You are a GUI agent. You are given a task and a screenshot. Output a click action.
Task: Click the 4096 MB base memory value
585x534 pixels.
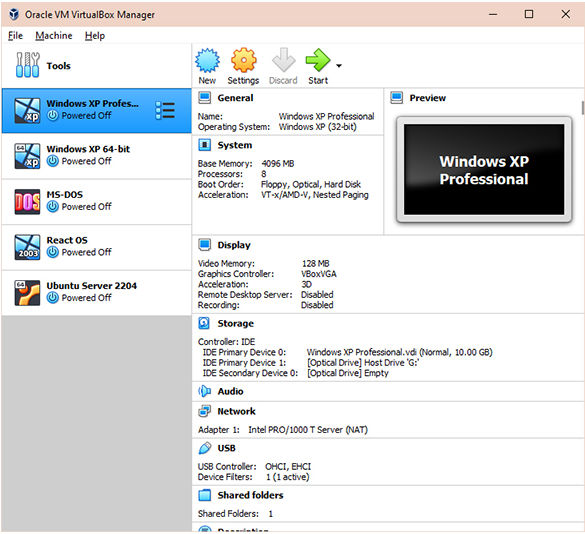[278, 163]
